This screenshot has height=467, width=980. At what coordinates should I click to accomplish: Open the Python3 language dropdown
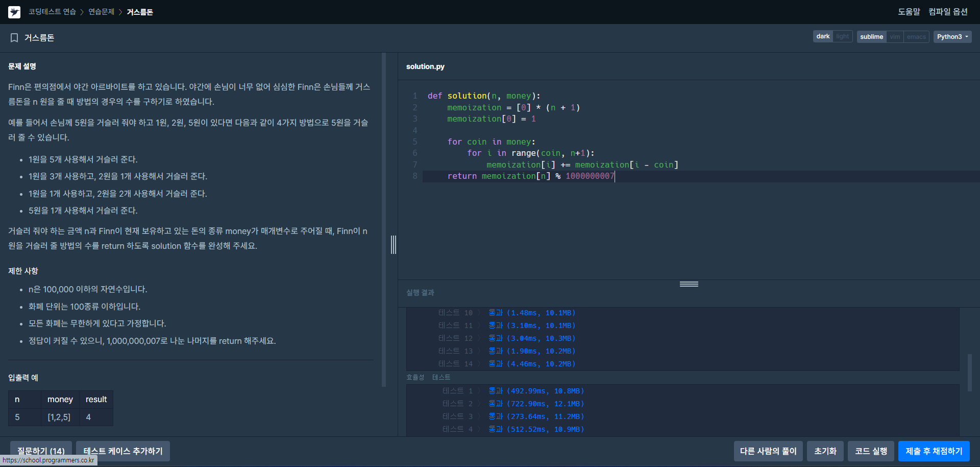click(x=952, y=37)
